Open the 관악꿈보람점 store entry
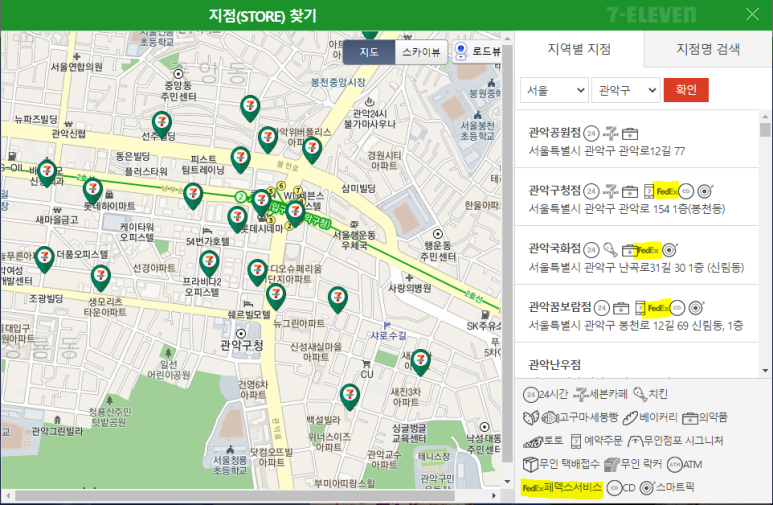Screen dimensions: 773x505 pos(636,314)
